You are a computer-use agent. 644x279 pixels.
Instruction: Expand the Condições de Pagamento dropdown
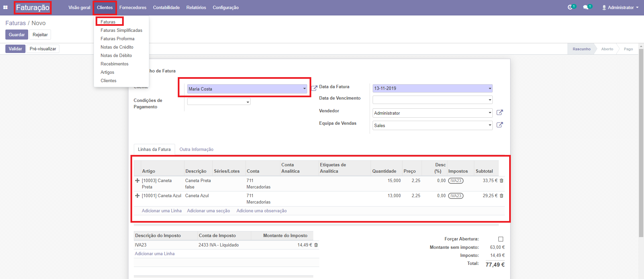248,102
